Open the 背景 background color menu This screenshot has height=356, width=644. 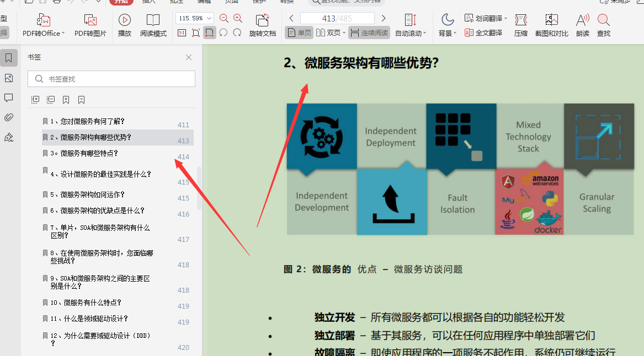click(x=447, y=25)
